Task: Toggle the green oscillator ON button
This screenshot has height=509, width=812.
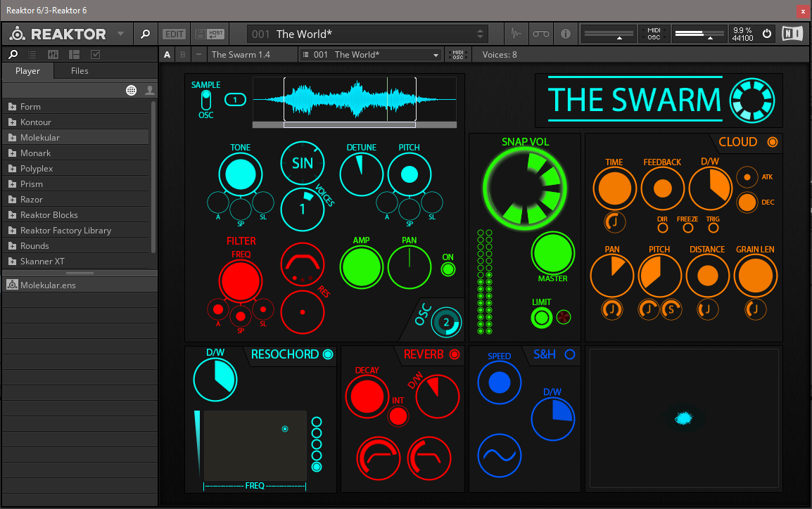Action: [448, 269]
